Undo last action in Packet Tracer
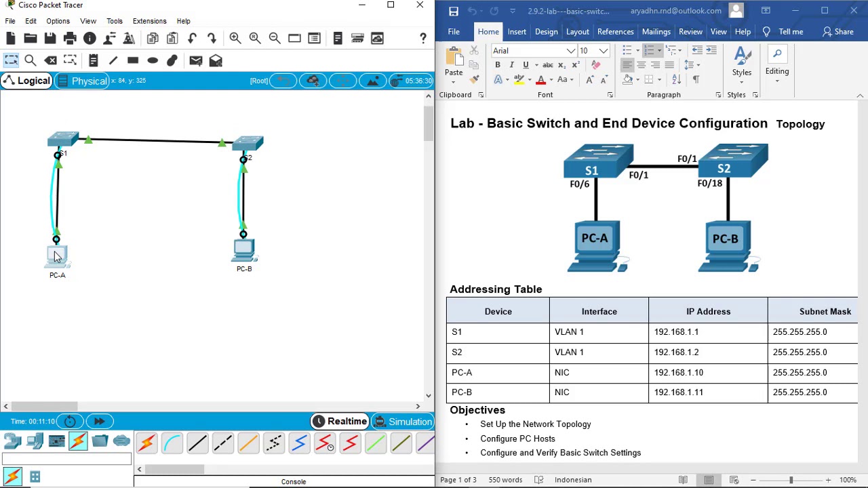Screen dimensions: 868x488 pyautogui.click(x=192, y=39)
